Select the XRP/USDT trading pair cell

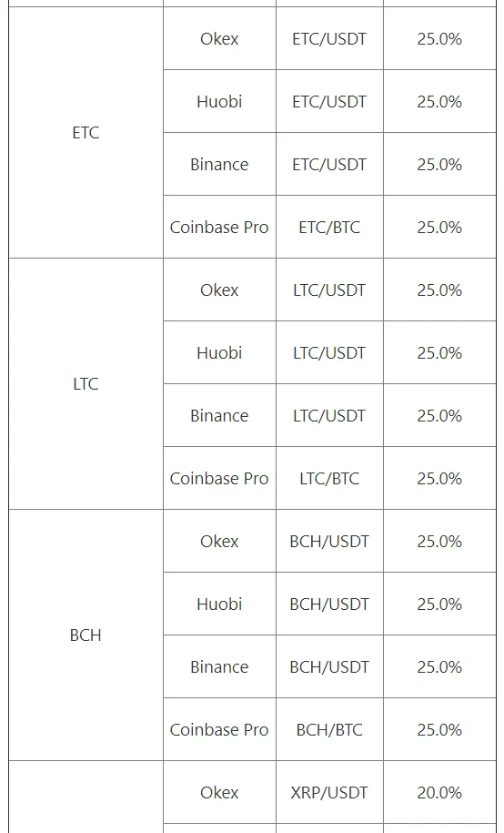[x=329, y=792]
